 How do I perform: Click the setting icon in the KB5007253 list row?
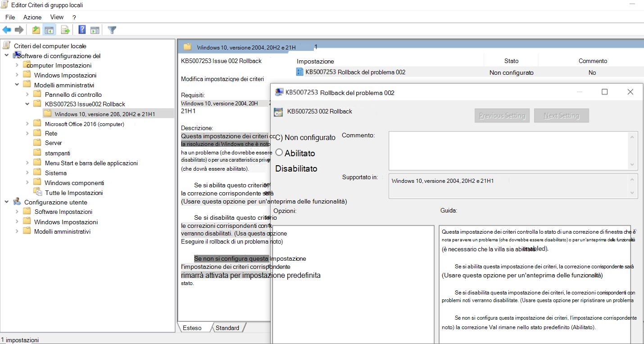[299, 72]
